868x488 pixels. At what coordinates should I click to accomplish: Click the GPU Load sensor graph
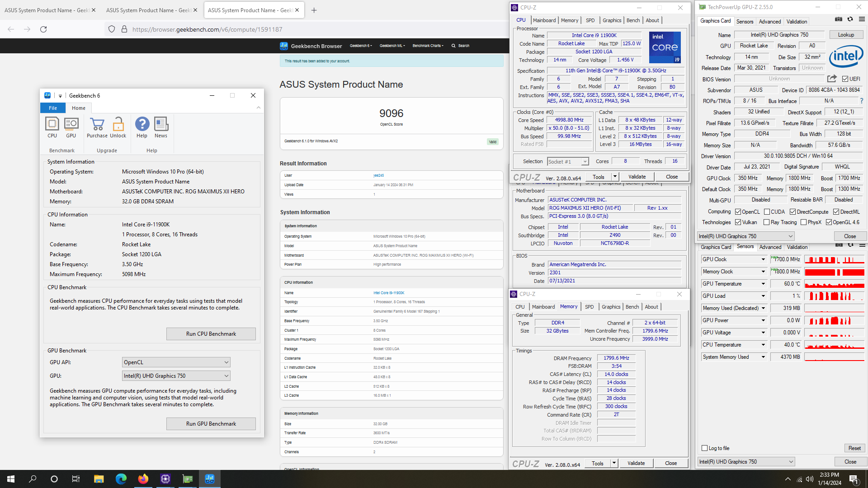pyautogui.click(x=835, y=296)
